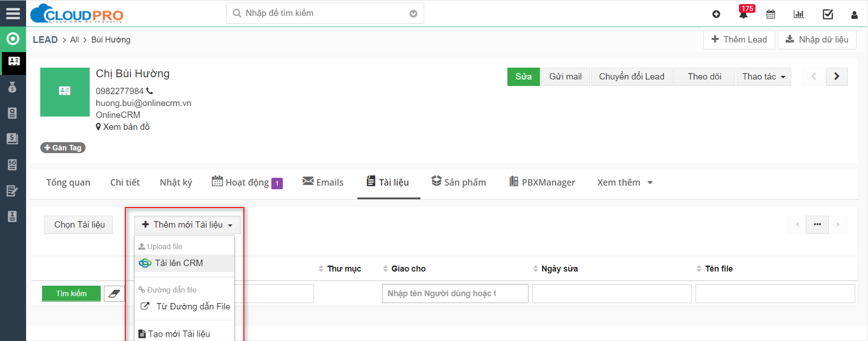Screen dimensions: 868x341
Task: Switch to the Hoạt động tab
Action: [247, 182]
